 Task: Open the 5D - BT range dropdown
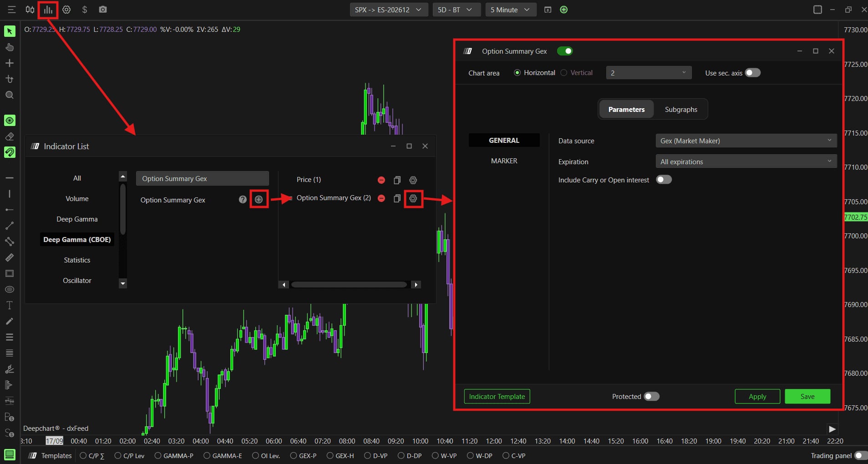(457, 10)
